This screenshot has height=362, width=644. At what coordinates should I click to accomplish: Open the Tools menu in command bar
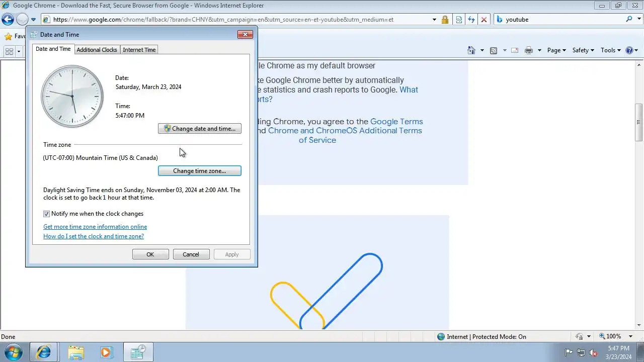tap(611, 50)
